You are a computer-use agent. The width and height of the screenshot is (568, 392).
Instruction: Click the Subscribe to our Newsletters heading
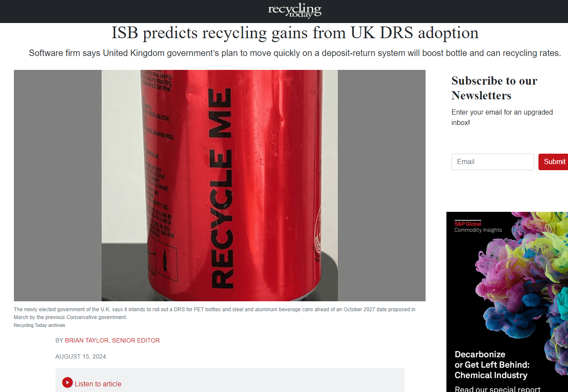click(495, 88)
